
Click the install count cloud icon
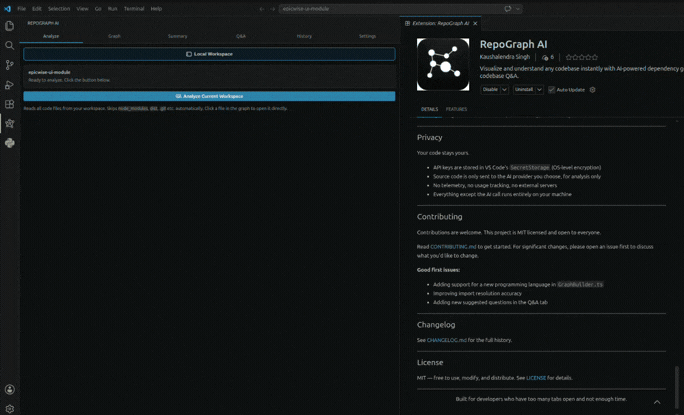coord(545,57)
